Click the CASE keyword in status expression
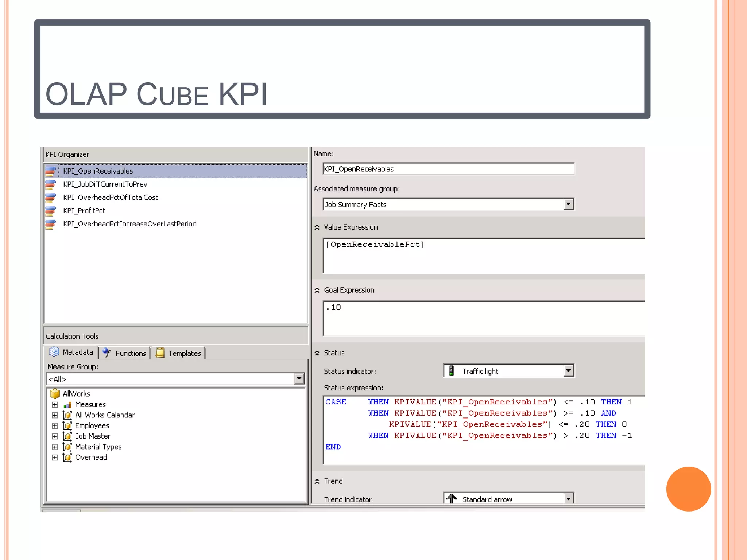 tap(336, 402)
